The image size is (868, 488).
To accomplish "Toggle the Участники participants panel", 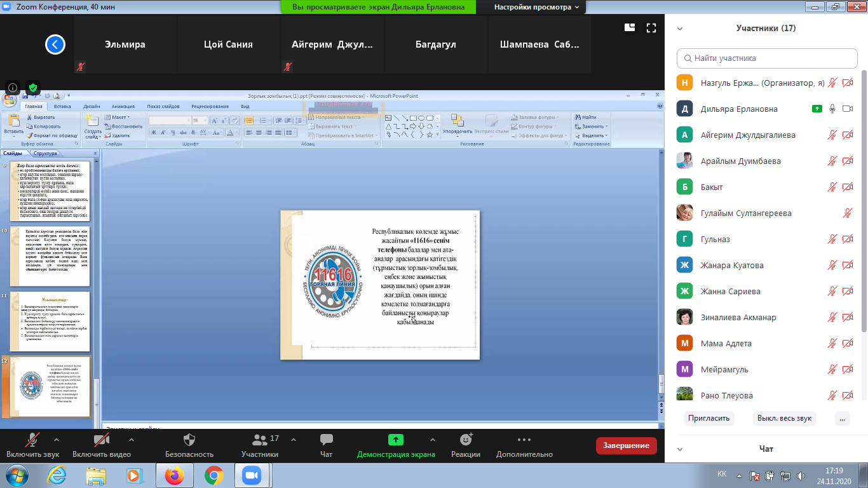I will coord(260,440).
